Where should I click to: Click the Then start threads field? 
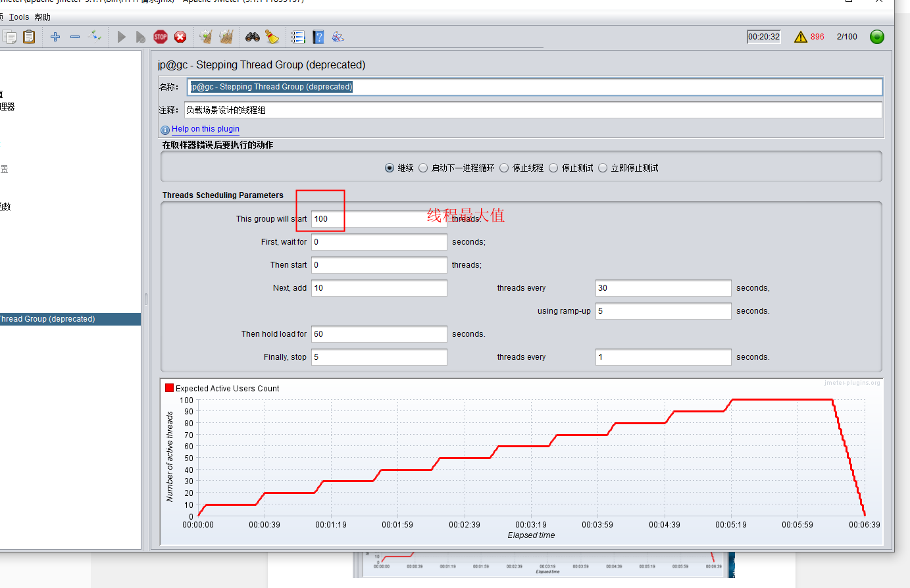tap(379, 265)
